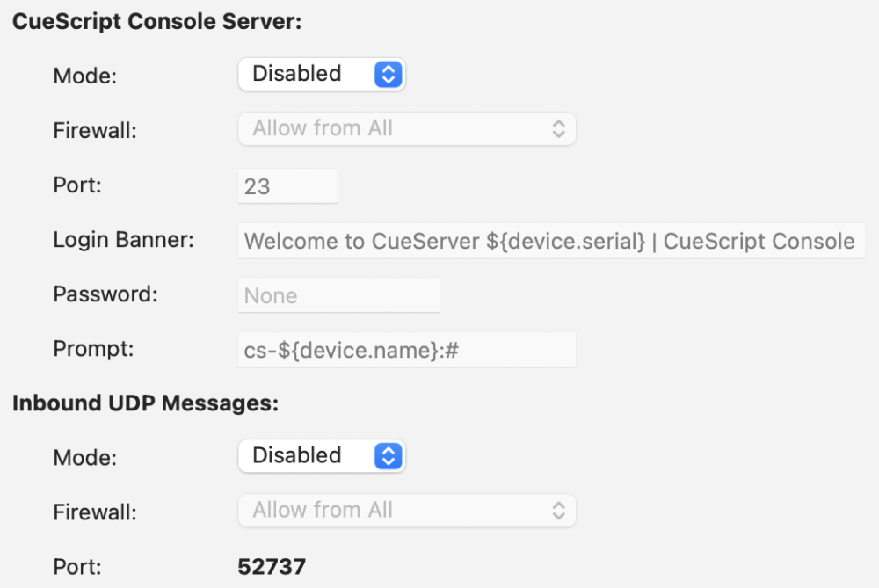Expand the Inbound UDP Firewall dropdown
This screenshot has width=879, height=588.
click(x=406, y=510)
